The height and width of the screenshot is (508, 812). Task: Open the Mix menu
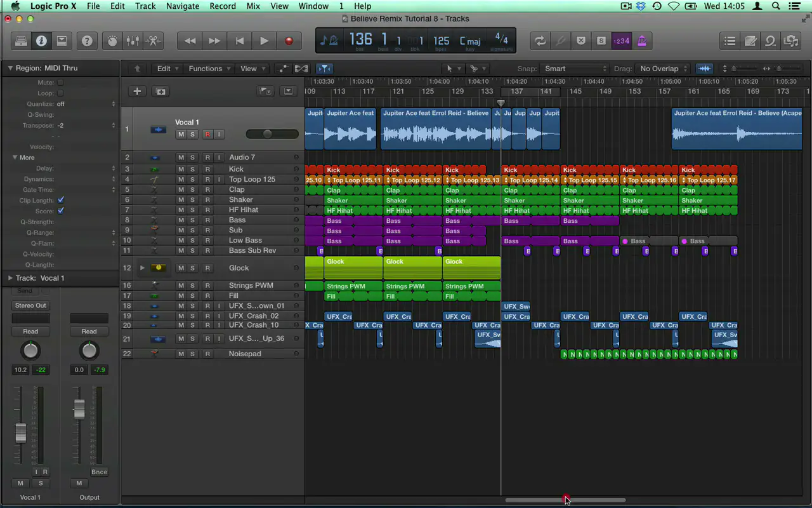point(253,6)
